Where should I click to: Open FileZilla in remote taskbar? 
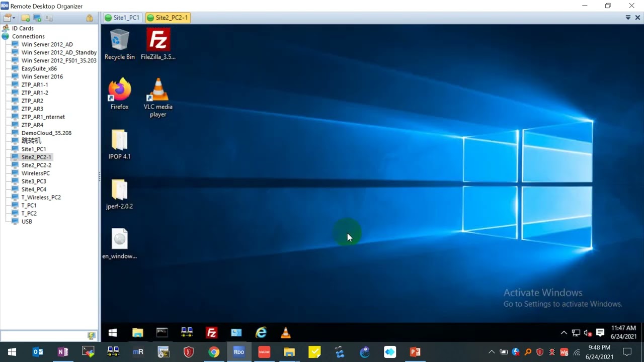point(211,332)
